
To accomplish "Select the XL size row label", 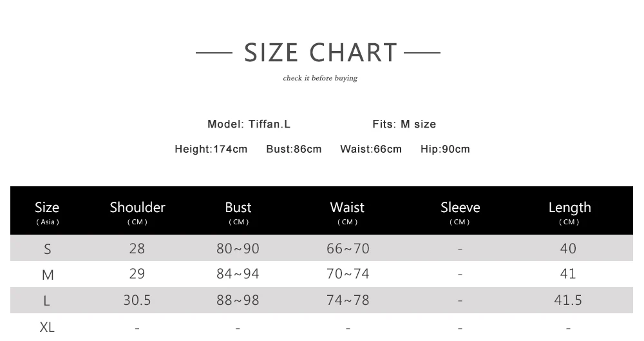I will (x=47, y=327).
